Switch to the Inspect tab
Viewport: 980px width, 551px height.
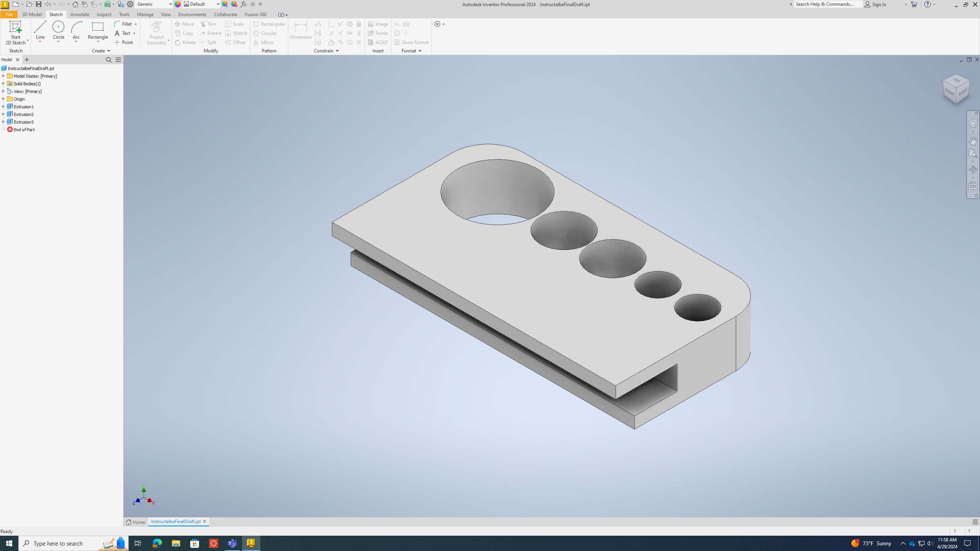click(104, 15)
